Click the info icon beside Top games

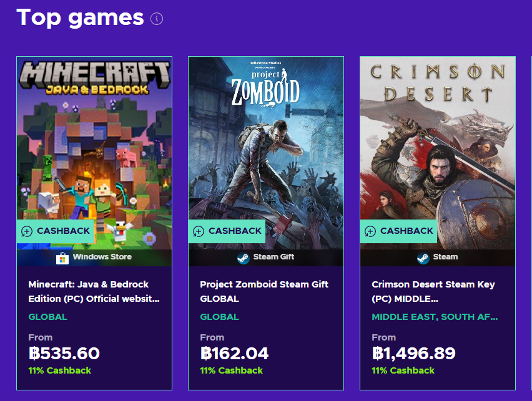[157, 19]
